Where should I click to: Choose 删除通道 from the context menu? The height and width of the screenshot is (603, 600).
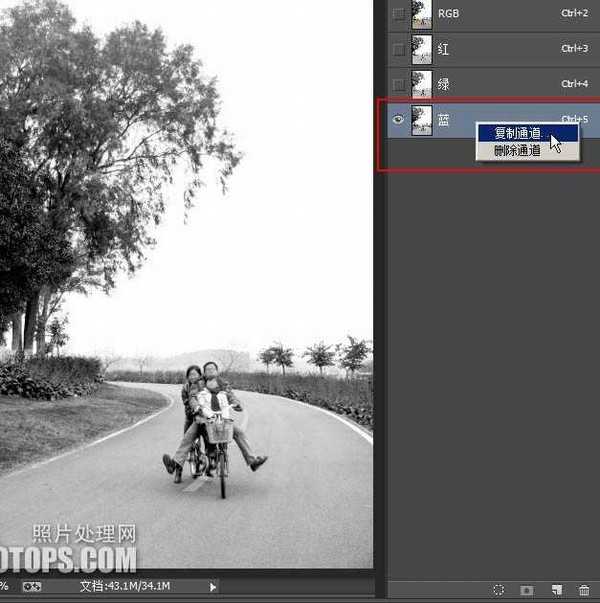(517, 151)
